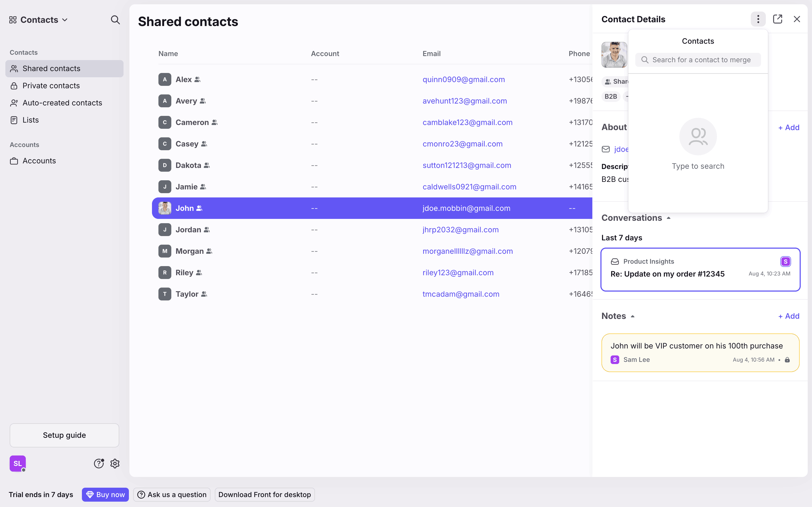The width and height of the screenshot is (812, 507).
Task: Click the lock icon on John's note
Action: tap(787, 360)
